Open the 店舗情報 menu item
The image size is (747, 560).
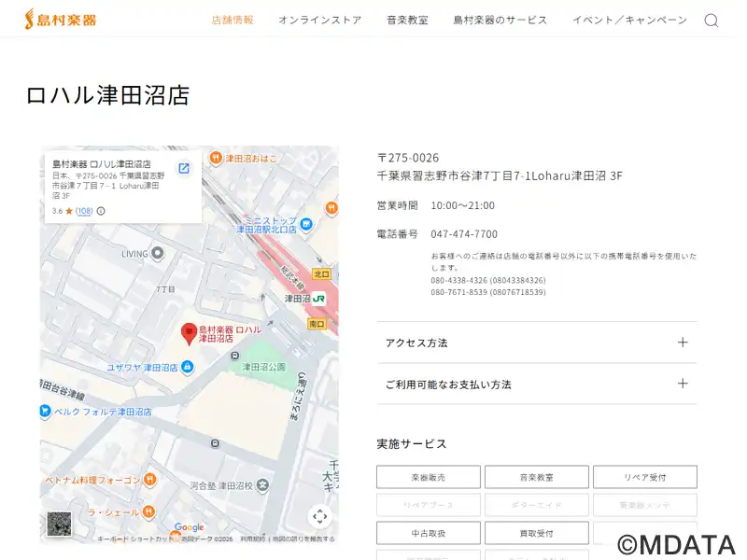233,20
